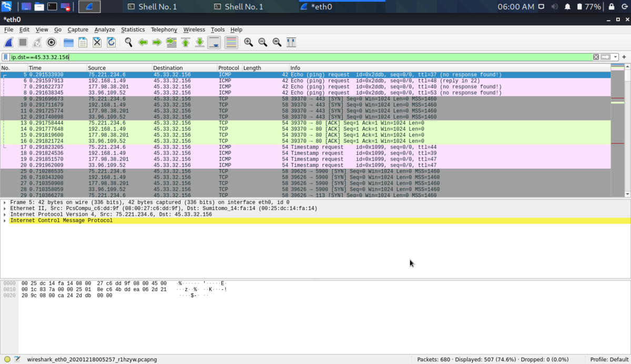The width and height of the screenshot is (631, 364).
Task: Open the File menu
Action: coord(8,29)
